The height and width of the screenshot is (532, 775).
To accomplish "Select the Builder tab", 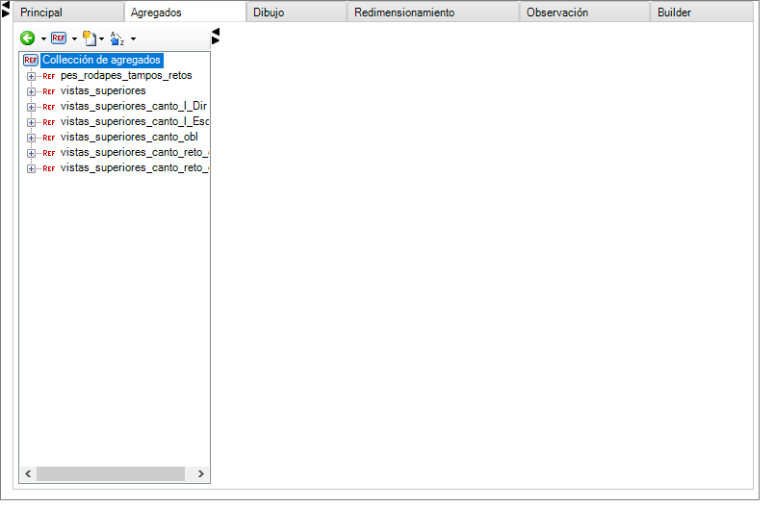I will tap(702, 13).
